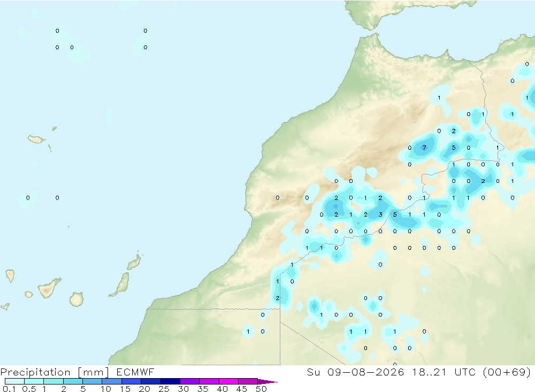Image resolution: width=535 pixels, height=392 pixels.
Task: Click the "45" legend scale label
Action: pos(242,389)
